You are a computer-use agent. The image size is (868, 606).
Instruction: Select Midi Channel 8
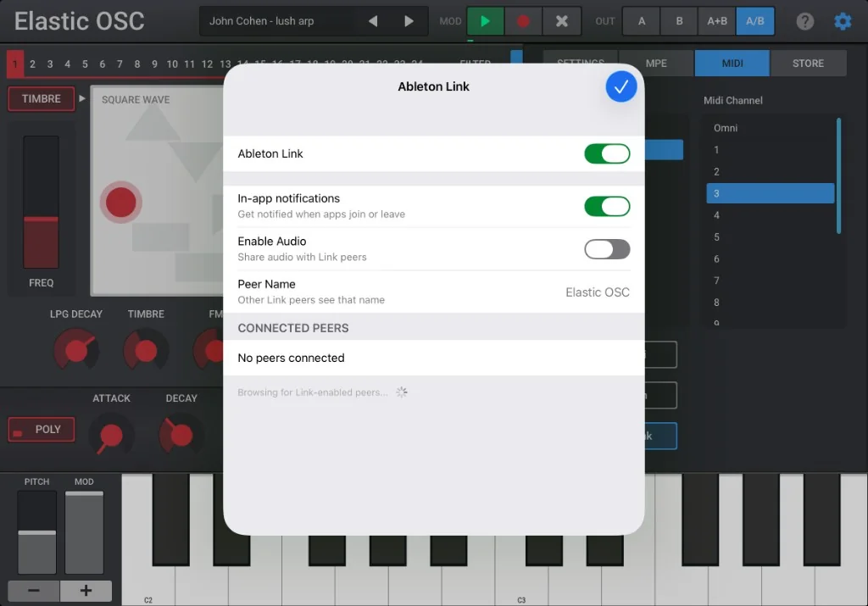(x=770, y=303)
